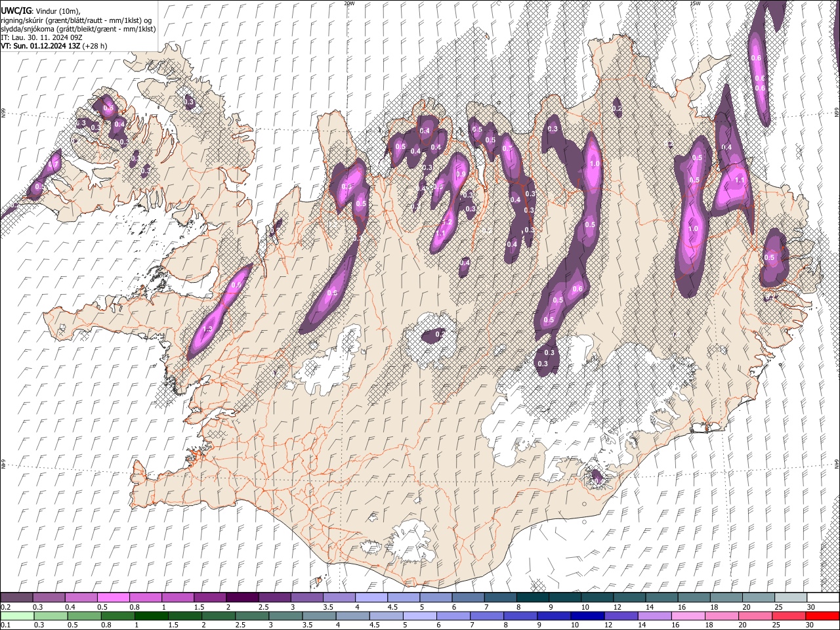The image size is (840, 630).
Task: Select dark navy 10 swatch in rain legend row
Action: [x=587, y=616]
